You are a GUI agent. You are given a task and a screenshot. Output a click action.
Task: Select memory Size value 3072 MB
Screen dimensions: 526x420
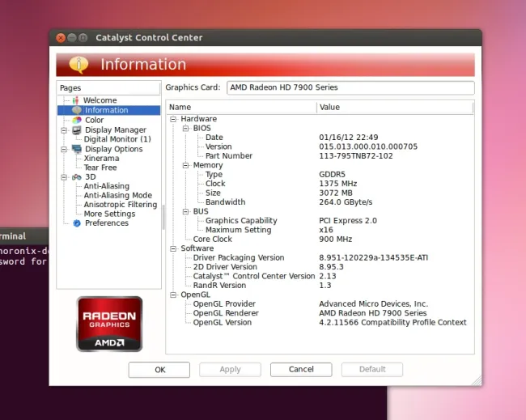(x=336, y=193)
